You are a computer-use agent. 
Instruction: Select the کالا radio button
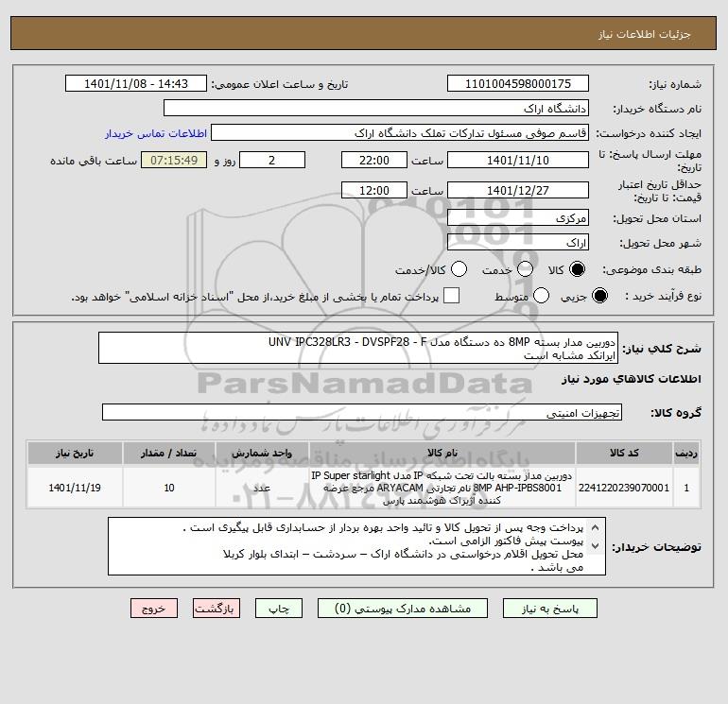(x=577, y=269)
